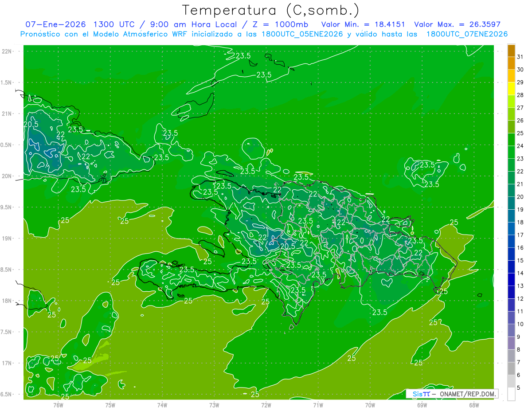
Task: Click the "73W" longitude label
Action: [214, 404]
